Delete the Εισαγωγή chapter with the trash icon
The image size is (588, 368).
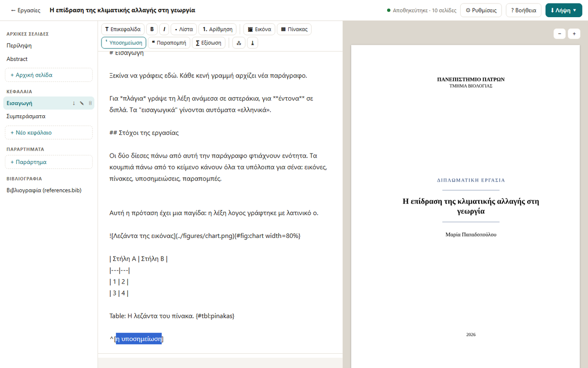[x=90, y=103]
